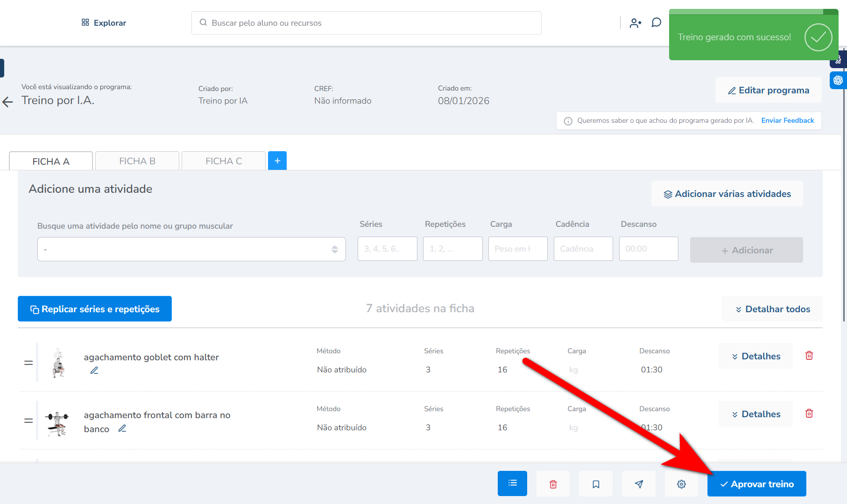The height and width of the screenshot is (504, 847).
Task: Switch to the FICHA C tab
Action: (x=224, y=161)
